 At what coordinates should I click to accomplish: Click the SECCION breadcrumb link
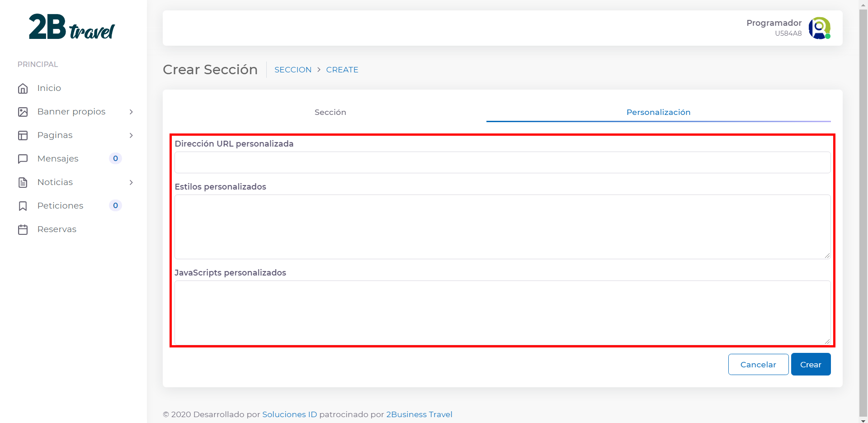[x=293, y=70]
